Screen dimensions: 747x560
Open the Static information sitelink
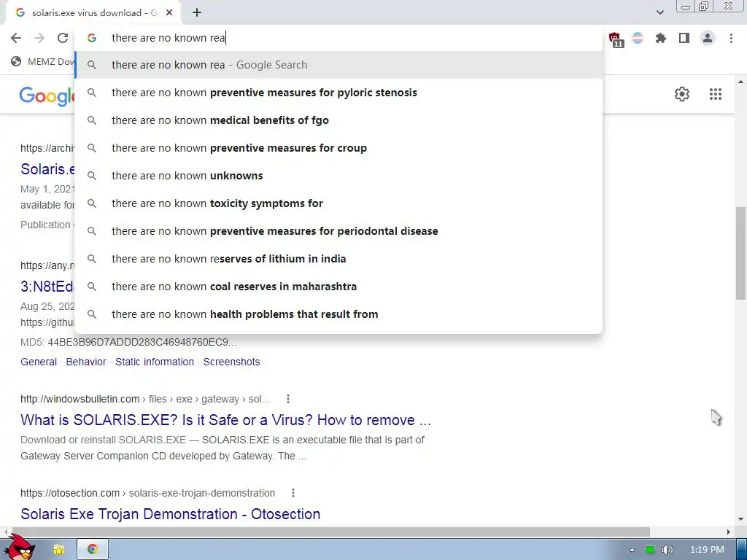tap(155, 362)
